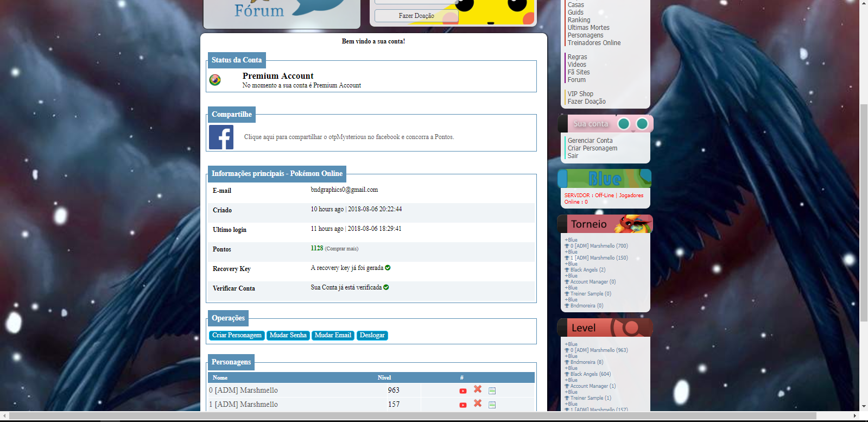The height and width of the screenshot is (422, 868).
Task: Open Fã Sites in the sidebar
Action: pos(579,72)
